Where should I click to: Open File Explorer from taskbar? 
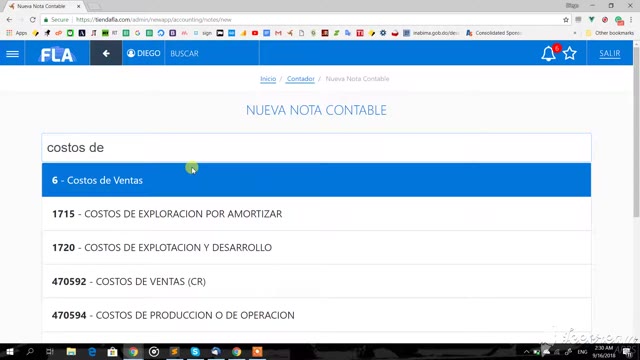pyautogui.click(x=71, y=351)
